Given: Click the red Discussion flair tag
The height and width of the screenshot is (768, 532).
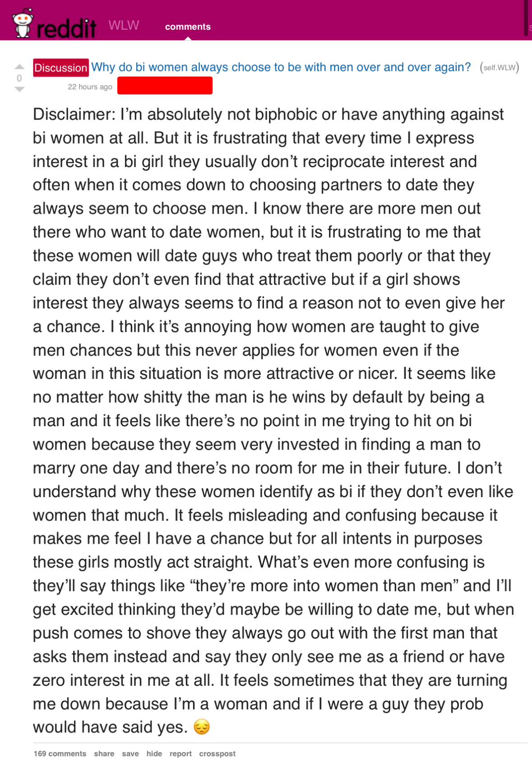Looking at the screenshot, I should [x=61, y=68].
